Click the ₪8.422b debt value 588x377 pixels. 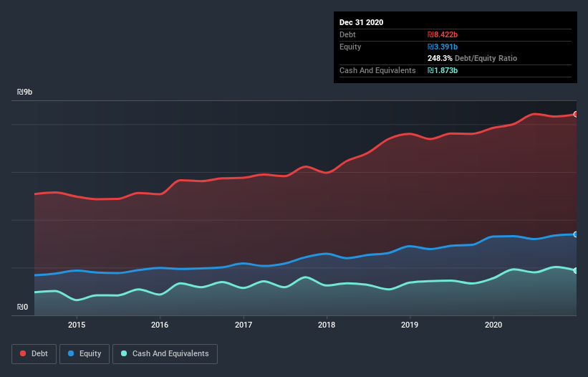coord(443,34)
